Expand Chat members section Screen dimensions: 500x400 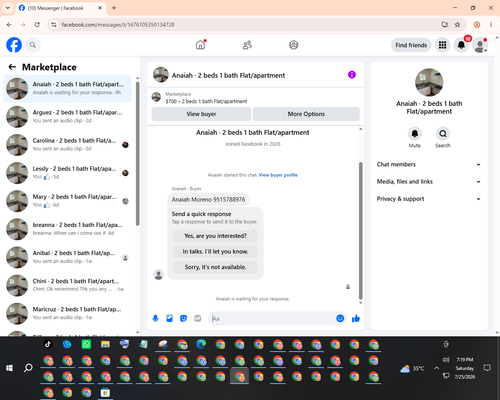(429, 164)
